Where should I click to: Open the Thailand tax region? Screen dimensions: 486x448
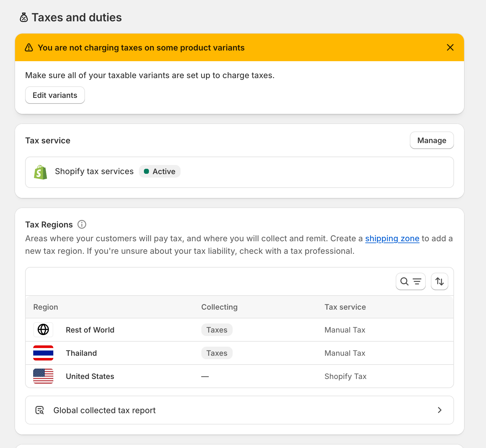pyautogui.click(x=81, y=353)
